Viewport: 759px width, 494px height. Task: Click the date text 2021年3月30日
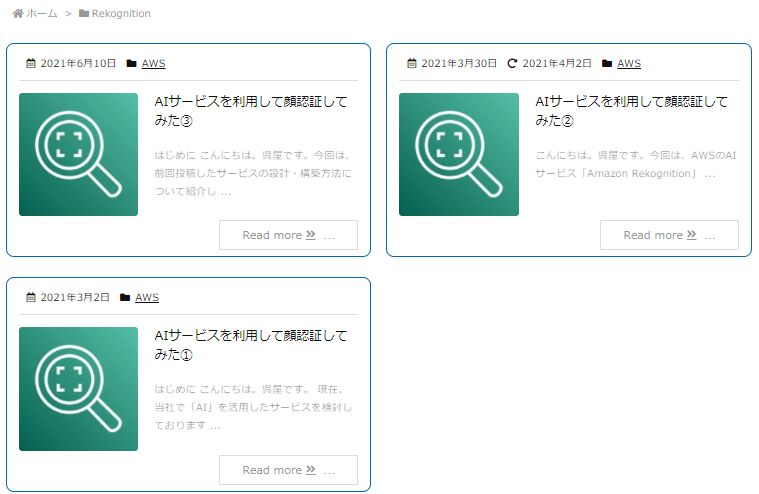[x=459, y=63]
